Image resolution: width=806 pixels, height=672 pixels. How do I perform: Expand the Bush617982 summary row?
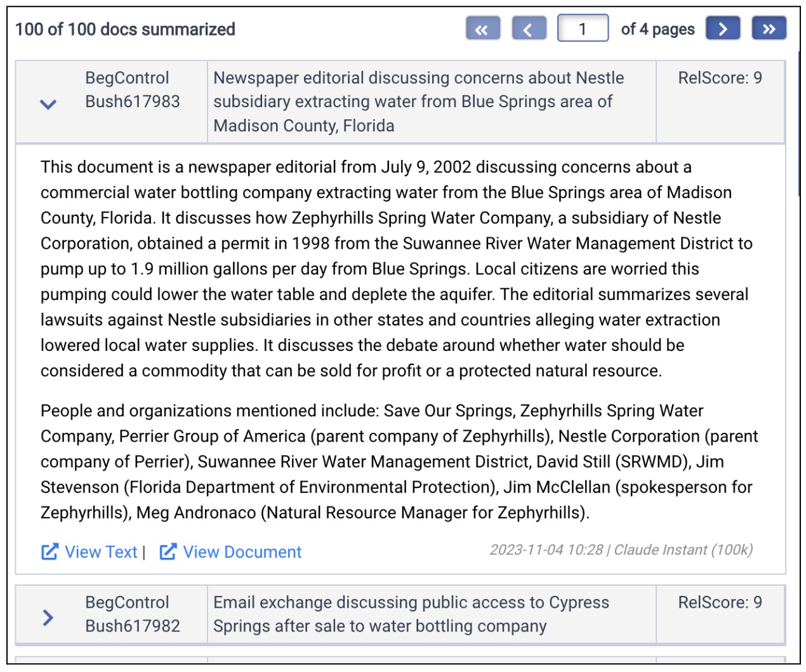pyautogui.click(x=48, y=617)
